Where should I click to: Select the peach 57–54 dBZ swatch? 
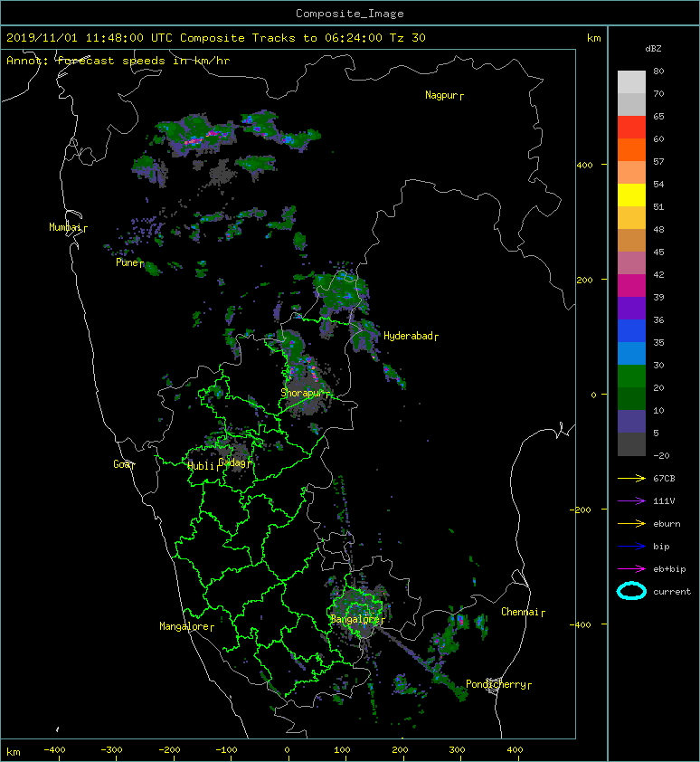(631, 173)
